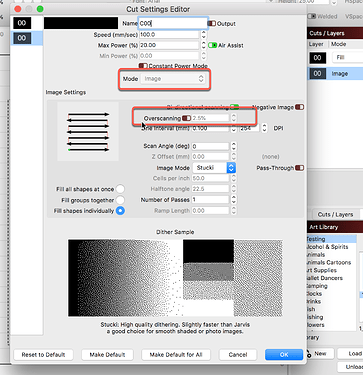Toggle the Air Assist switch
This screenshot has height=375, width=363.
213,45
